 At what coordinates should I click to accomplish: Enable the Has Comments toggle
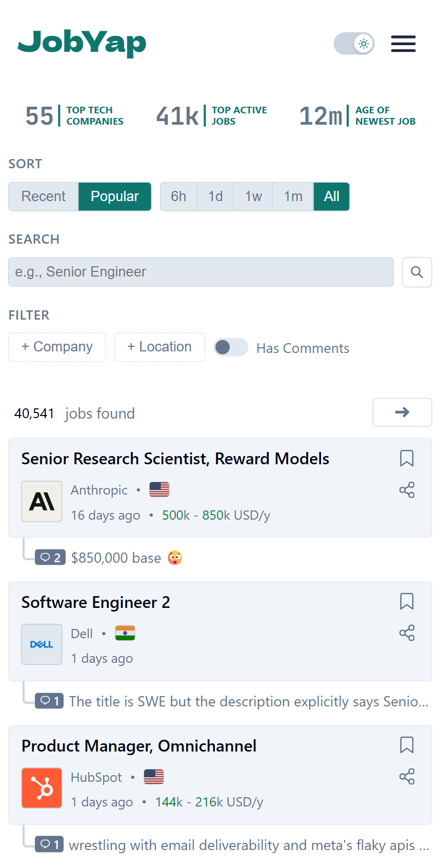coord(231,347)
